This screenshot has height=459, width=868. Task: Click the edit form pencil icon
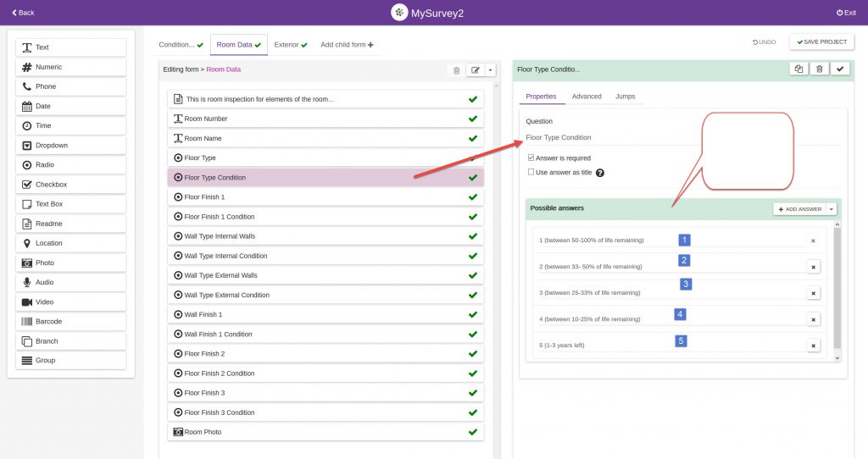(476, 70)
